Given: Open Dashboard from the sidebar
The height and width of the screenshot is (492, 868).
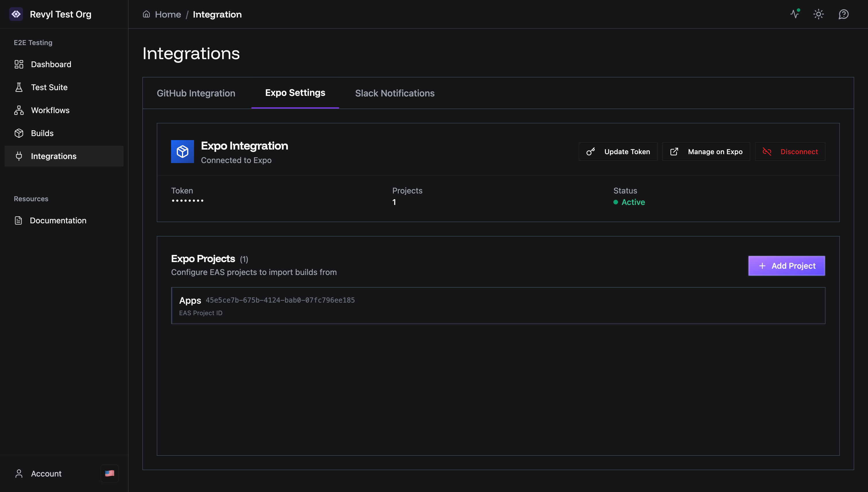Looking at the screenshot, I should [x=51, y=64].
